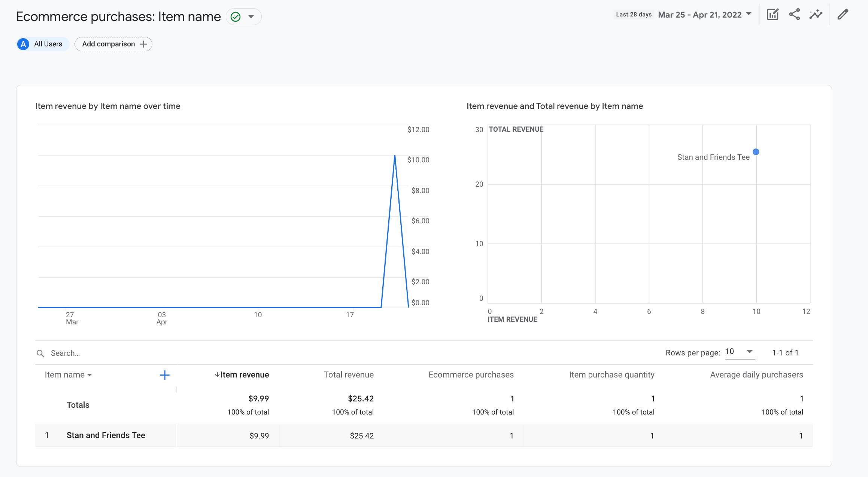Toggle the All Users segment filter
The image size is (868, 477).
click(x=42, y=43)
